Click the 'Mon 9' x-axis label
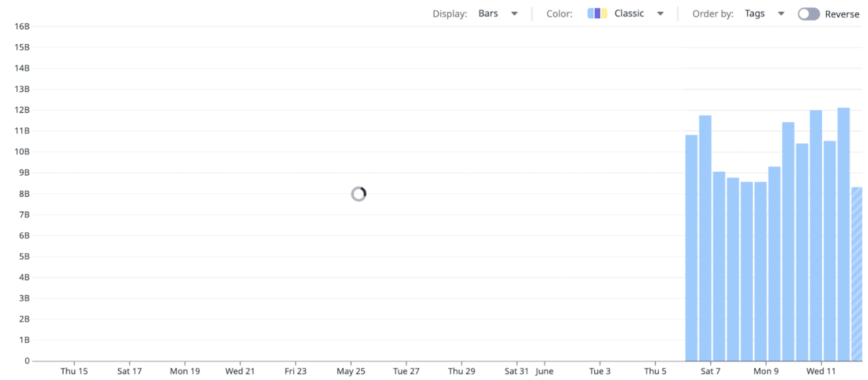Image resolution: width=868 pixels, height=380 pixels. pos(765,371)
